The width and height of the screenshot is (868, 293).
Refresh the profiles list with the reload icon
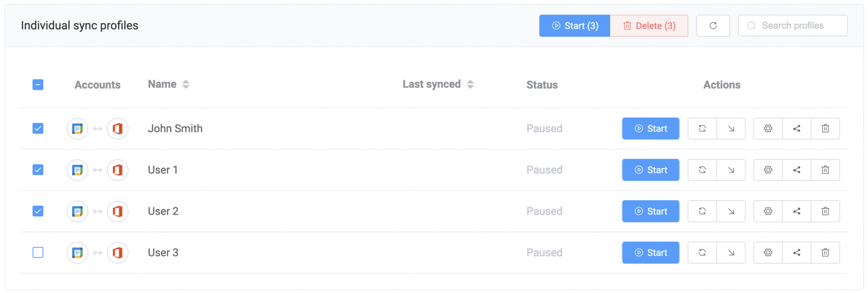(x=713, y=25)
